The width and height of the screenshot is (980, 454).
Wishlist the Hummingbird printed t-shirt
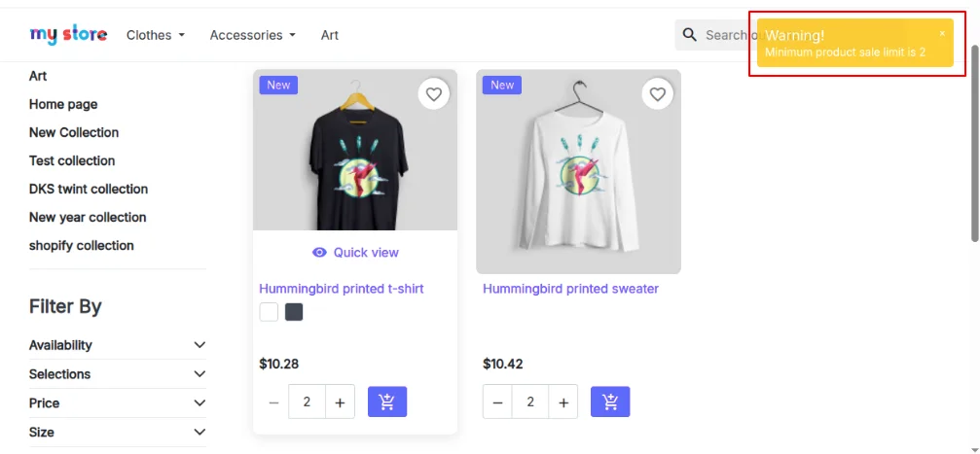(434, 94)
